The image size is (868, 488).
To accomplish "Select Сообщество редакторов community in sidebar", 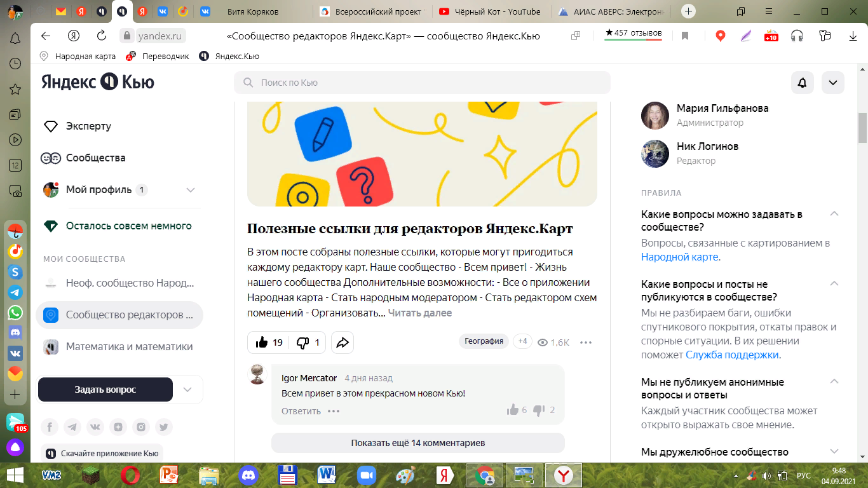I will click(119, 315).
